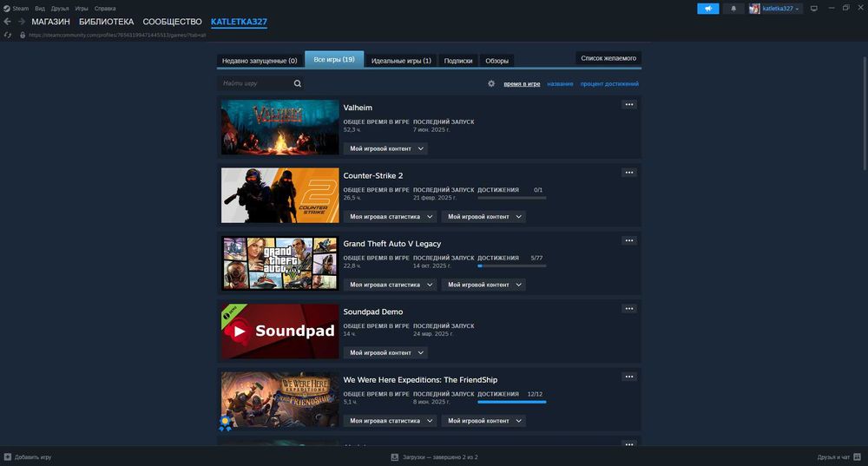The height and width of the screenshot is (466, 868).
Task: Open 'Список желаемого' button
Action: pyautogui.click(x=608, y=58)
